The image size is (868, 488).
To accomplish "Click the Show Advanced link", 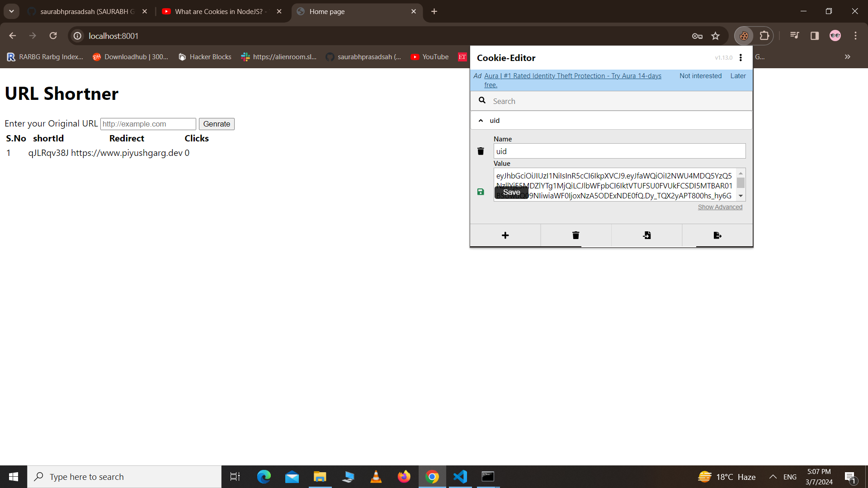I will coord(720,207).
